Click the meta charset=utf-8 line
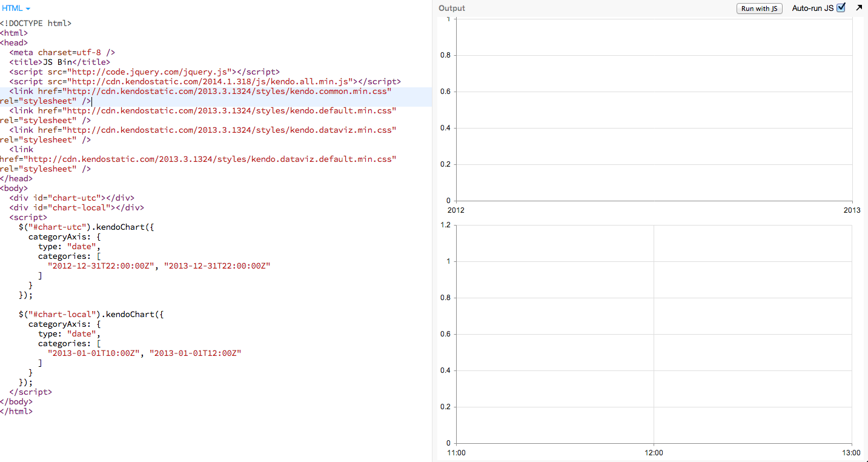The width and height of the screenshot is (868, 462). click(62, 52)
